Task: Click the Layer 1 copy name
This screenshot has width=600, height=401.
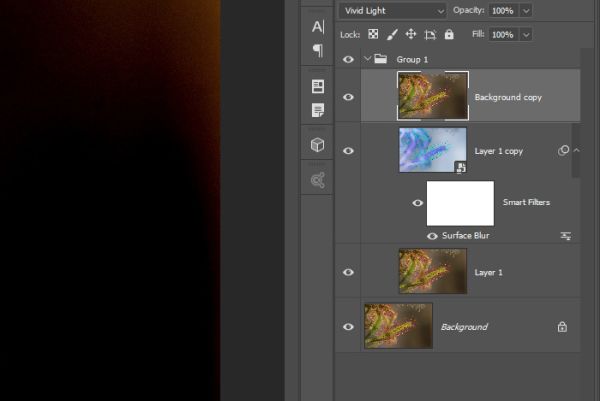Action: coord(499,151)
